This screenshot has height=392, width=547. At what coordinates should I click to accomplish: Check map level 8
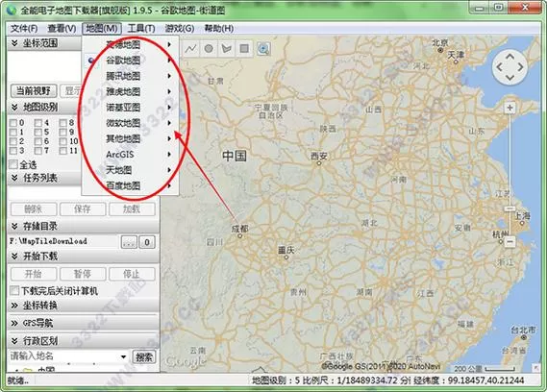click(x=62, y=123)
